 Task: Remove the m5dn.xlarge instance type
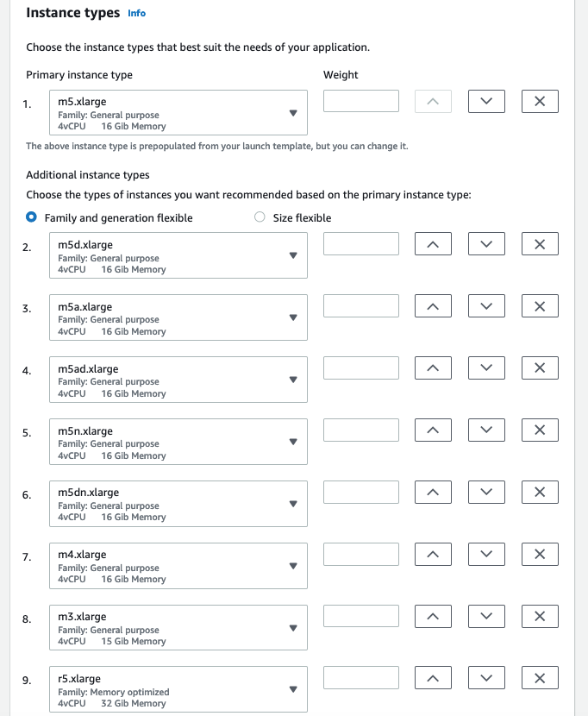tap(539, 492)
